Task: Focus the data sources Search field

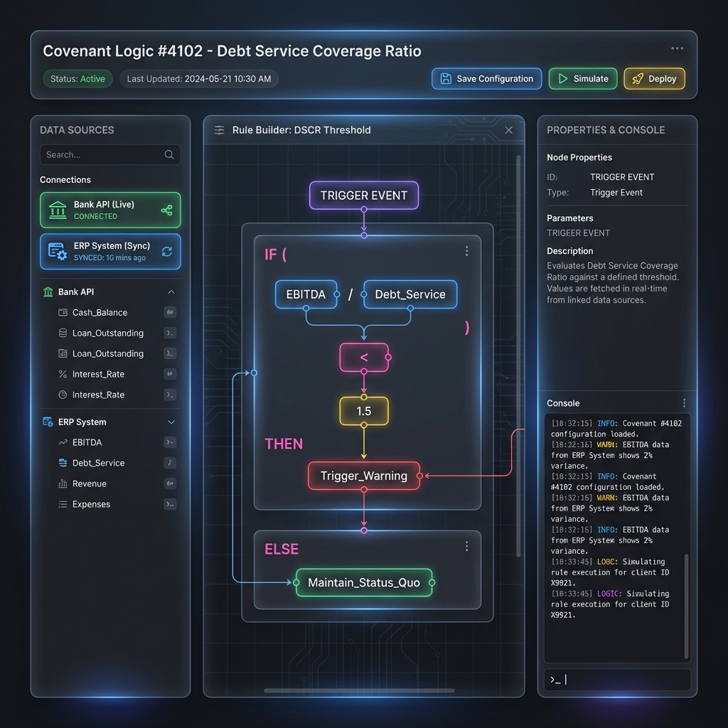Action: coord(110,154)
